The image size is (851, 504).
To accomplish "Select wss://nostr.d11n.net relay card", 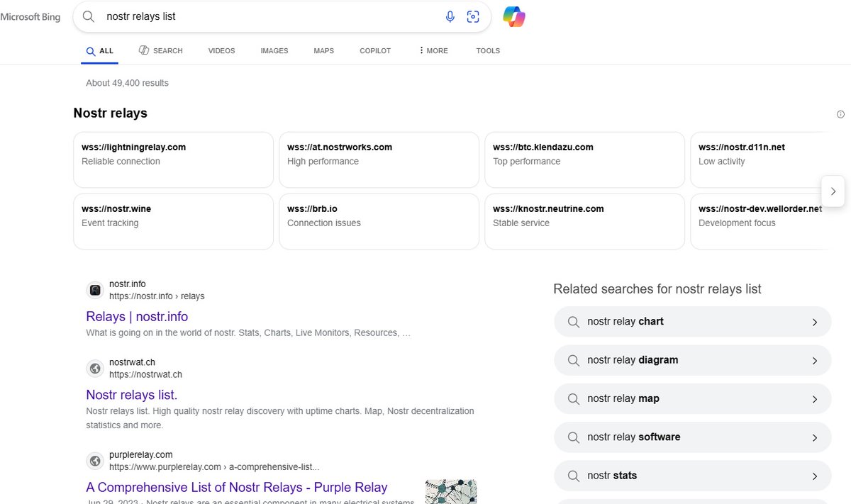I will [759, 159].
